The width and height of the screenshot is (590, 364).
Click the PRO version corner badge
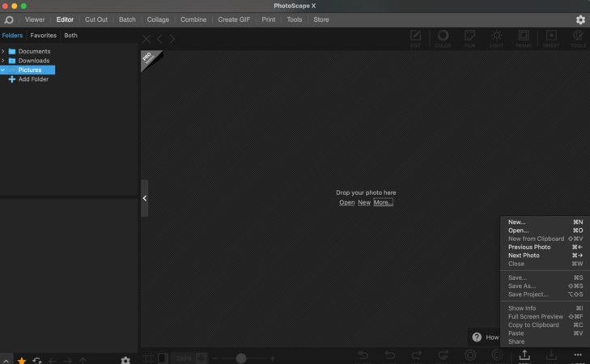click(149, 58)
